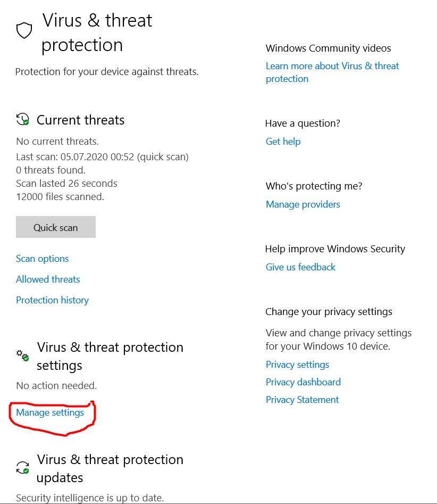This screenshot has width=437, height=504.
Task: Click the Windows Community videos heading
Action: (328, 48)
